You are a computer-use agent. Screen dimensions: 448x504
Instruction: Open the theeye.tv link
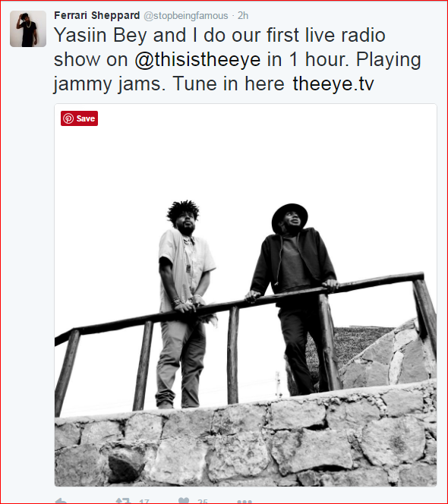(333, 84)
